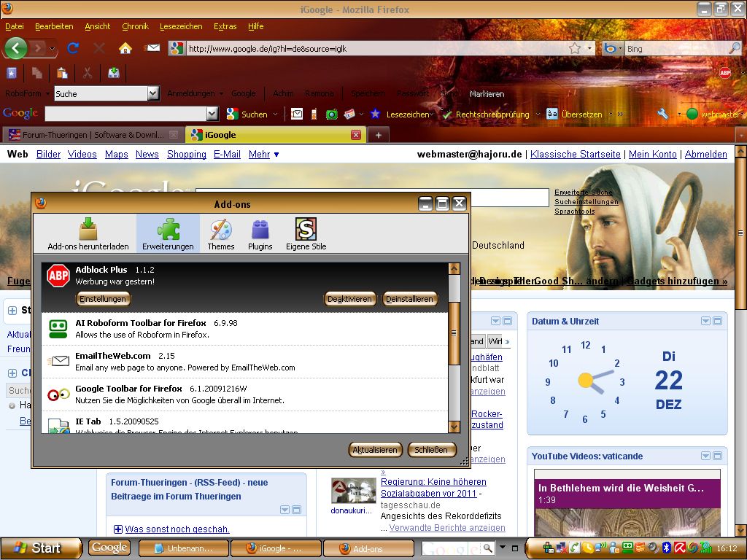
Task: Click the URL address field
Action: tap(376, 49)
